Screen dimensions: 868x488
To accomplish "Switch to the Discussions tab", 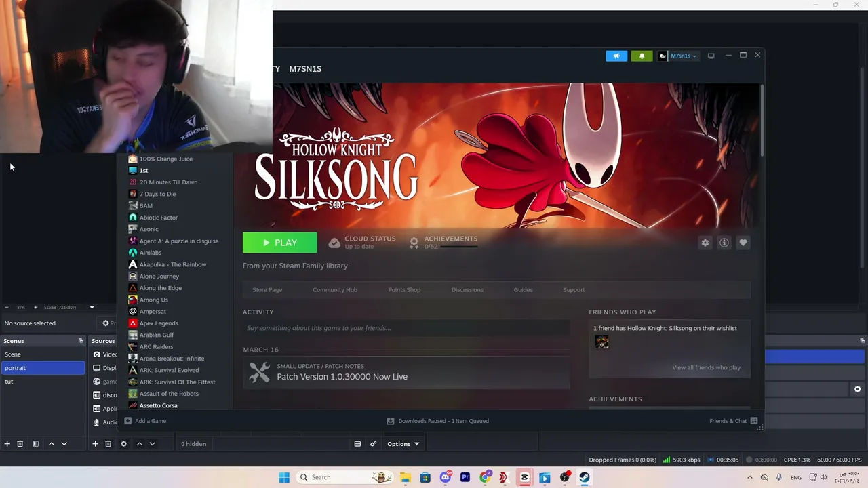I will pyautogui.click(x=467, y=289).
